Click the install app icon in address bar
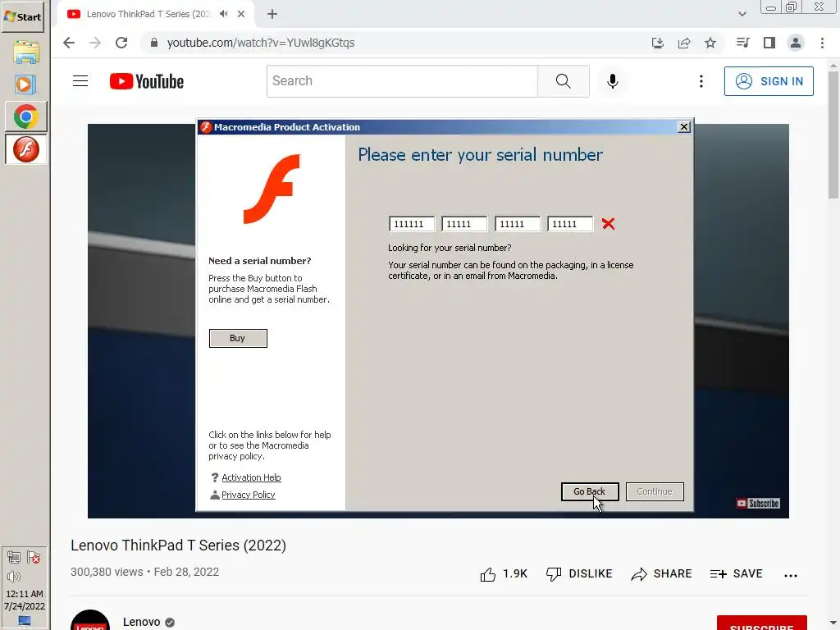The image size is (840, 630). pyautogui.click(x=657, y=43)
